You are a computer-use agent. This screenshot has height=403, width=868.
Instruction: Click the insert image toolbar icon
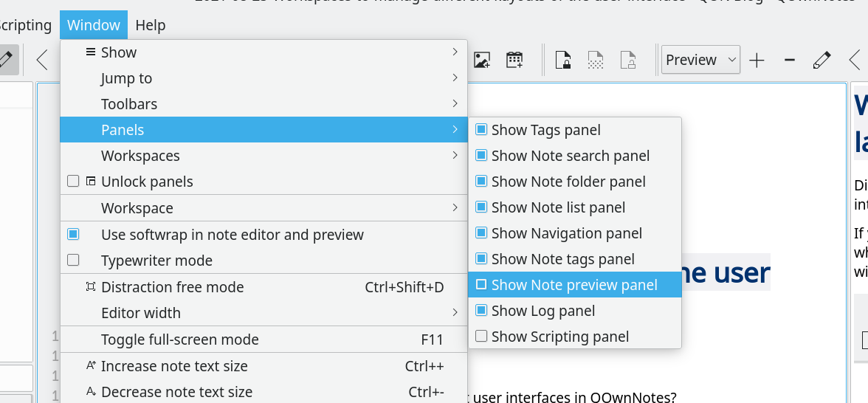482,60
